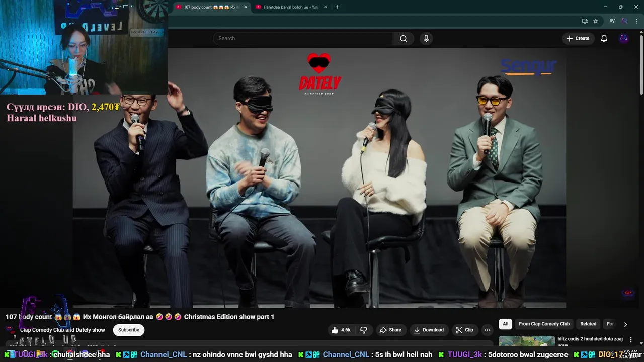Minimize the Chrome window
The height and width of the screenshot is (362, 644).
click(605, 7)
